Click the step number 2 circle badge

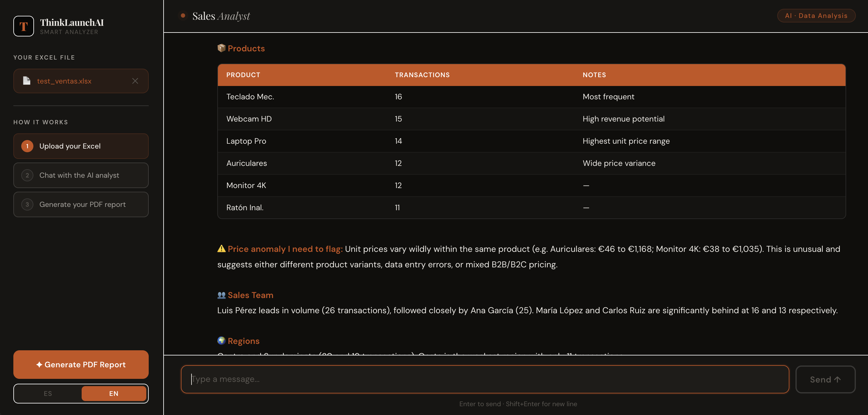tap(27, 175)
